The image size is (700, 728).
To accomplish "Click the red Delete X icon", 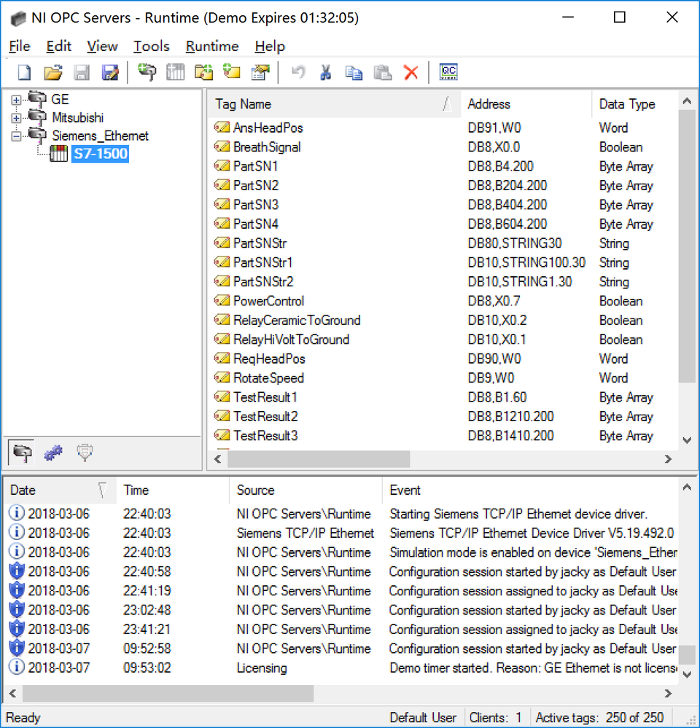I will pos(411,72).
